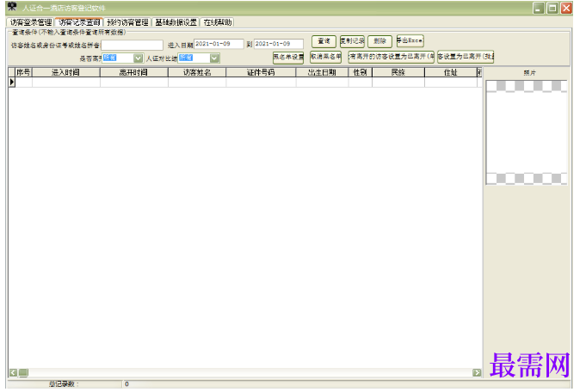Click the horizontal scrollbar right arrow
Screen dimensions: 586x392
pyautogui.click(x=477, y=372)
